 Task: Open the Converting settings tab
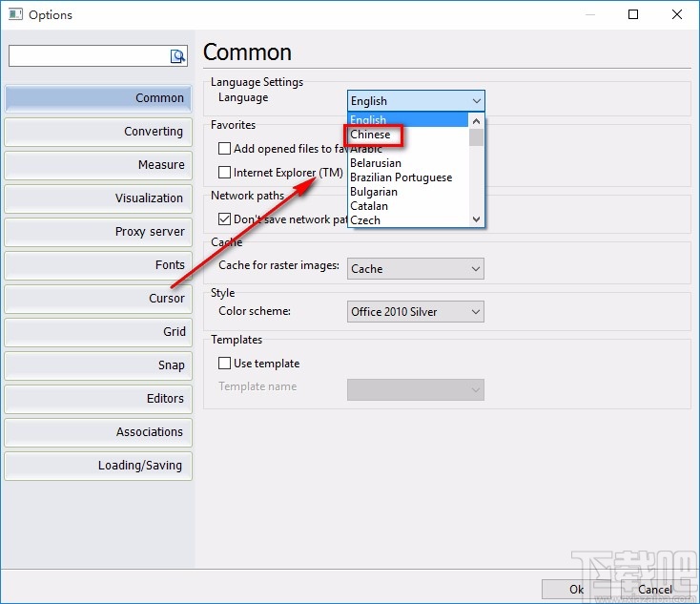pos(98,132)
